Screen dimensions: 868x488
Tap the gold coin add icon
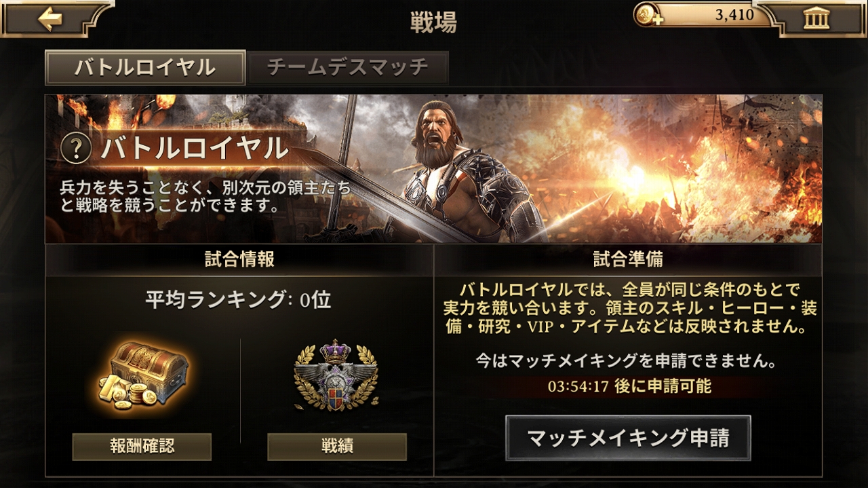649,15
